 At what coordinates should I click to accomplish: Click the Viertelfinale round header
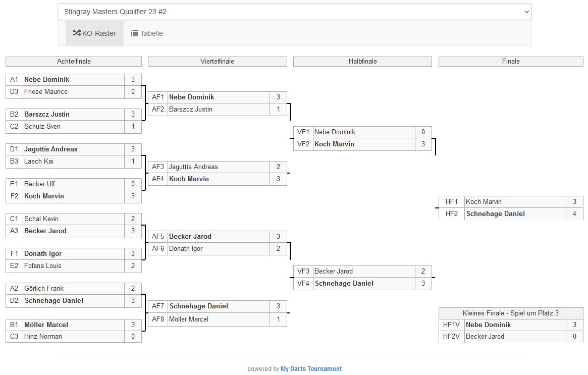click(x=217, y=62)
